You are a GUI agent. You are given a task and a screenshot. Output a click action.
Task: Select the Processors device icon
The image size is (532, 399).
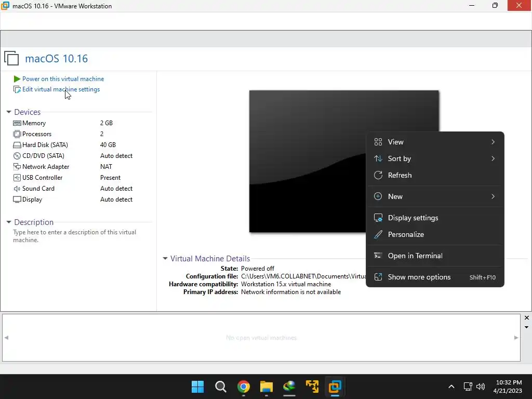(x=17, y=134)
